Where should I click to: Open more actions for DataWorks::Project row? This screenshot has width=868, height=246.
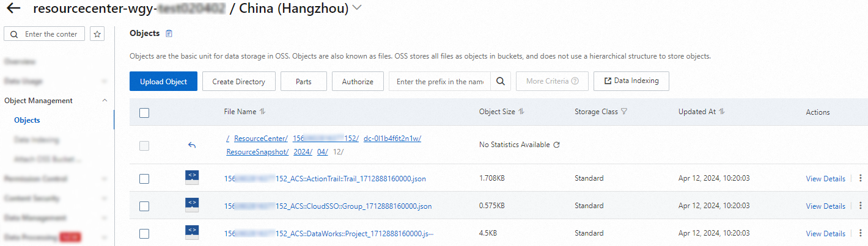click(861, 233)
